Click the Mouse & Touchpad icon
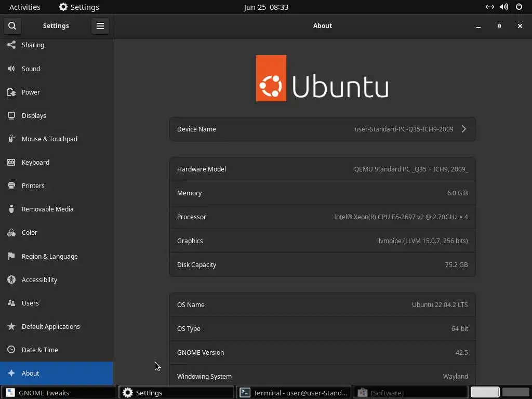The height and width of the screenshot is (399, 532). 11,139
